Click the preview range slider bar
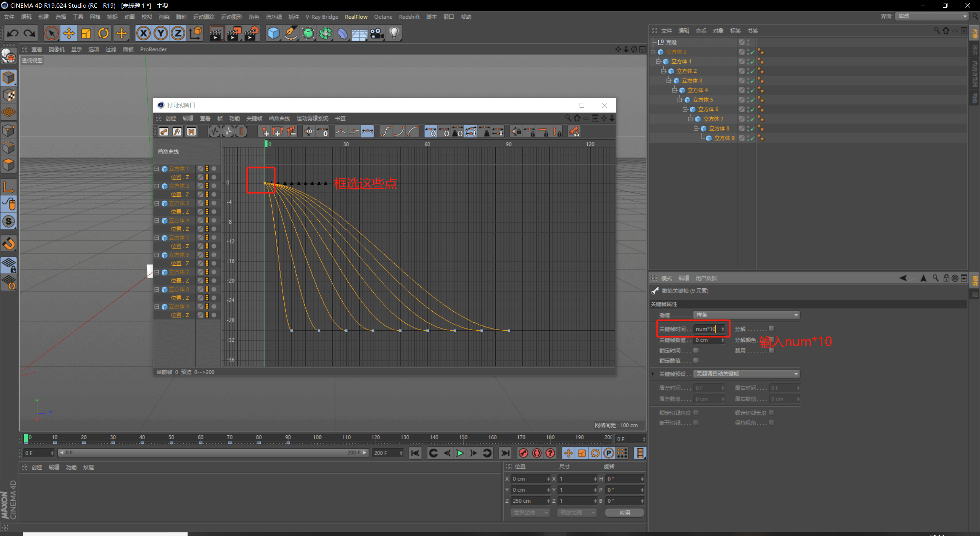The height and width of the screenshot is (536, 980). [213, 453]
